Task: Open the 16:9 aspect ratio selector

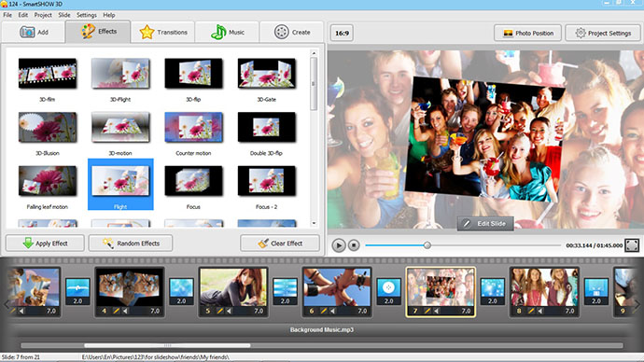Action: pos(342,33)
